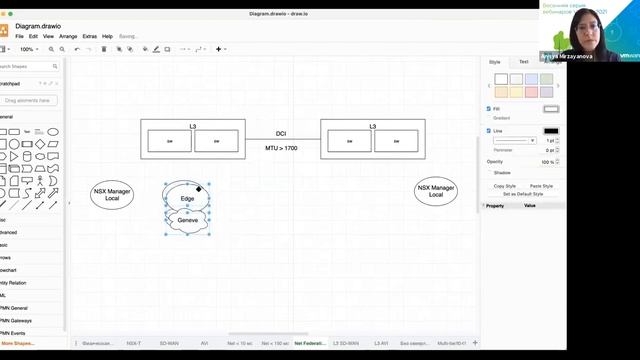Show previous style swatches with left chevron
This screenshot has width=640, height=360.
point(489,86)
